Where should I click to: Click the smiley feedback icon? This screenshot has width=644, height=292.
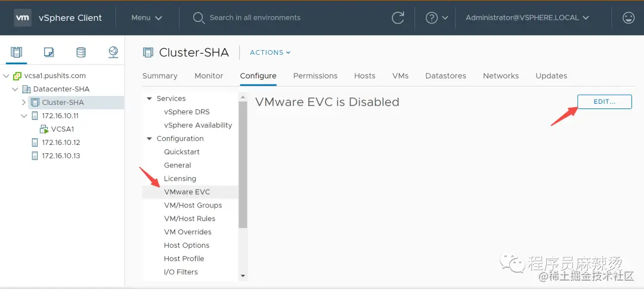(628, 18)
